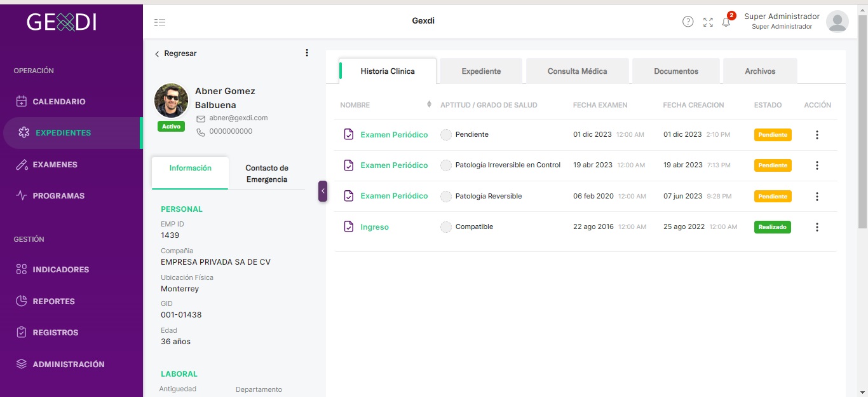Image resolution: width=868 pixels, height=397 pixels.
Task: Toggle fullscreen mode icon
Action: tap(708, 22)
